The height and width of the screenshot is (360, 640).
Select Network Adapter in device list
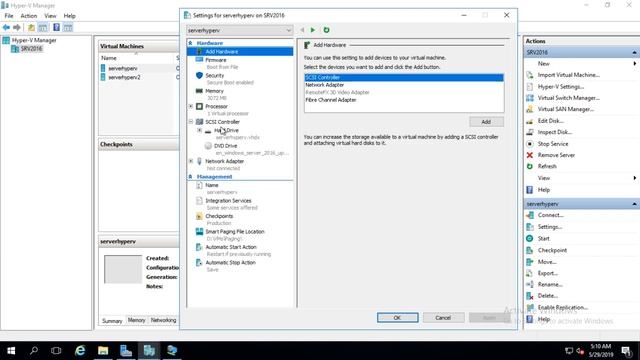pos(324,85)
